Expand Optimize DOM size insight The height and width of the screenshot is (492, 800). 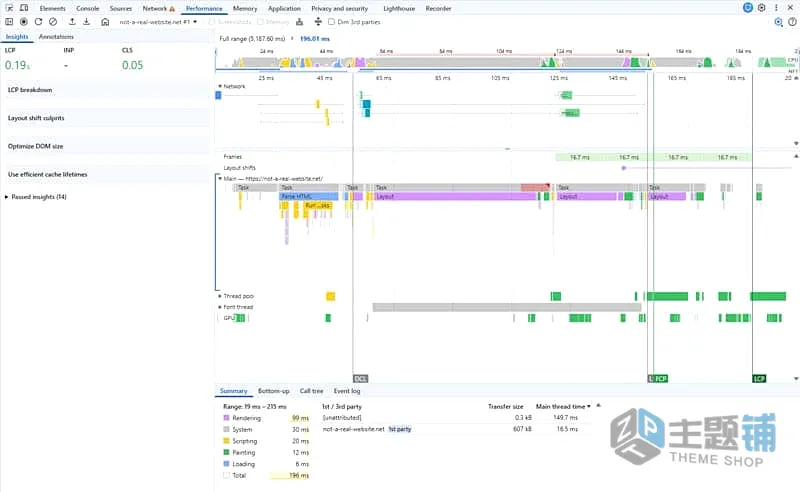click(x=107, y=146)
